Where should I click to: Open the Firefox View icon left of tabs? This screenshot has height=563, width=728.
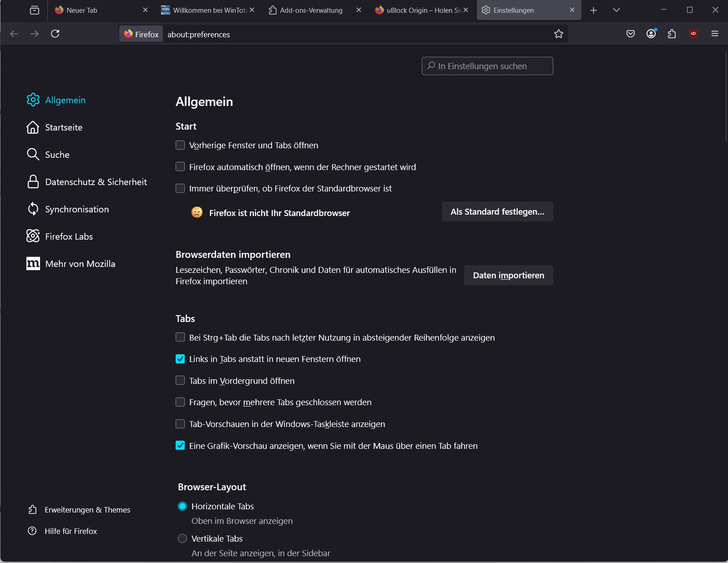(35, 10)
